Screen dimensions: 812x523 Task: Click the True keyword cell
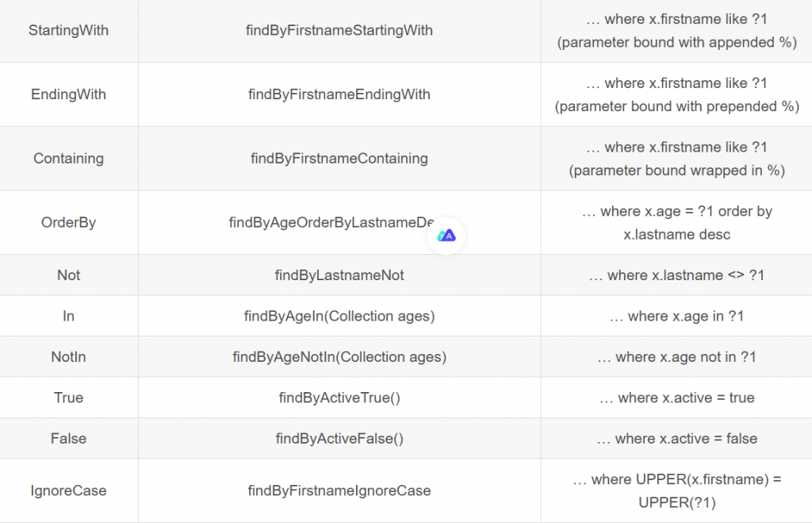click(x=68, y=398)
